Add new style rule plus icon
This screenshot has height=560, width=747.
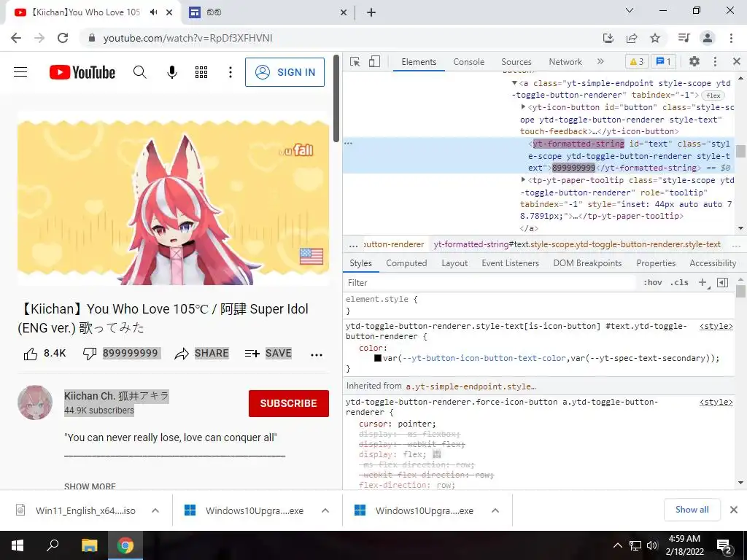(703, 282)
